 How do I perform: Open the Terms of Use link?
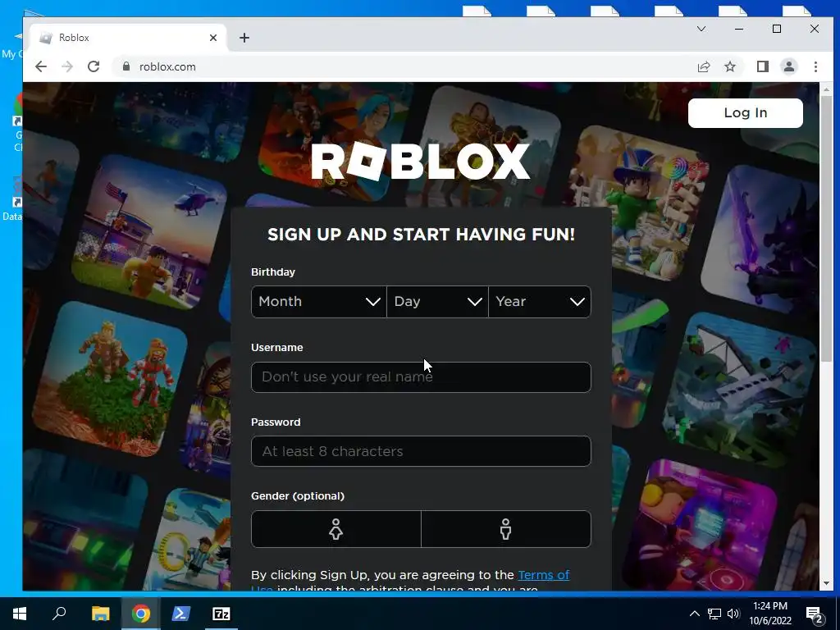pyautogui.click(x=543, y=575)
